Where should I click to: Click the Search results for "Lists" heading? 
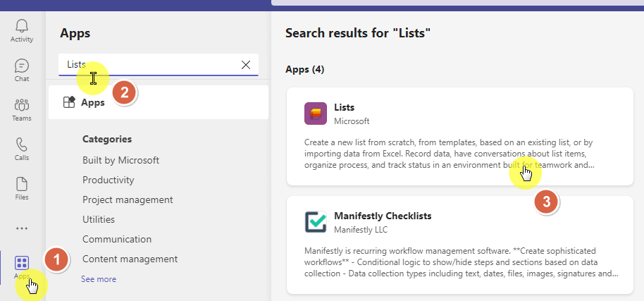coord(358,33)
